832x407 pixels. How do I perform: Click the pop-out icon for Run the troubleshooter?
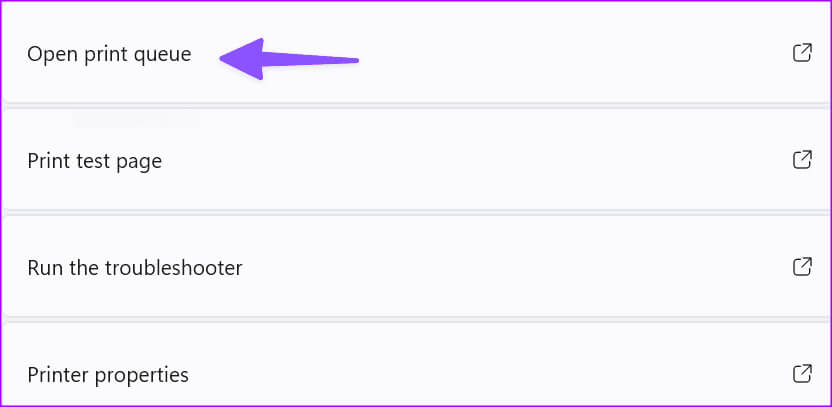802,266
